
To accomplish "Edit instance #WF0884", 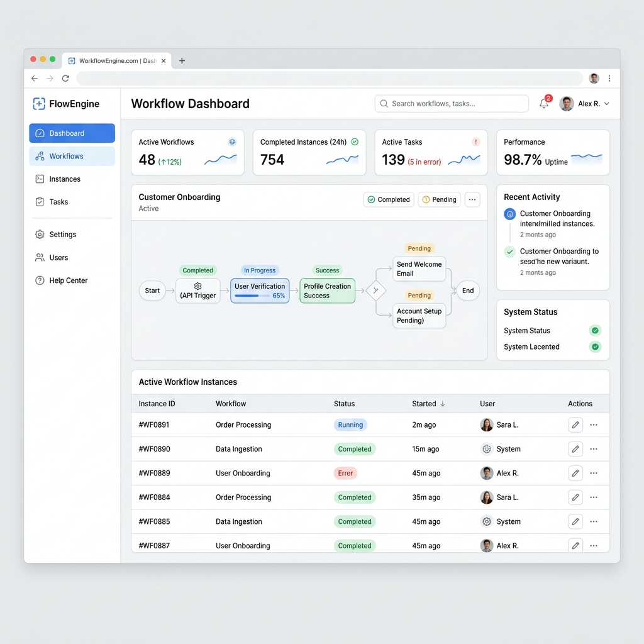I will click(575, 497).
